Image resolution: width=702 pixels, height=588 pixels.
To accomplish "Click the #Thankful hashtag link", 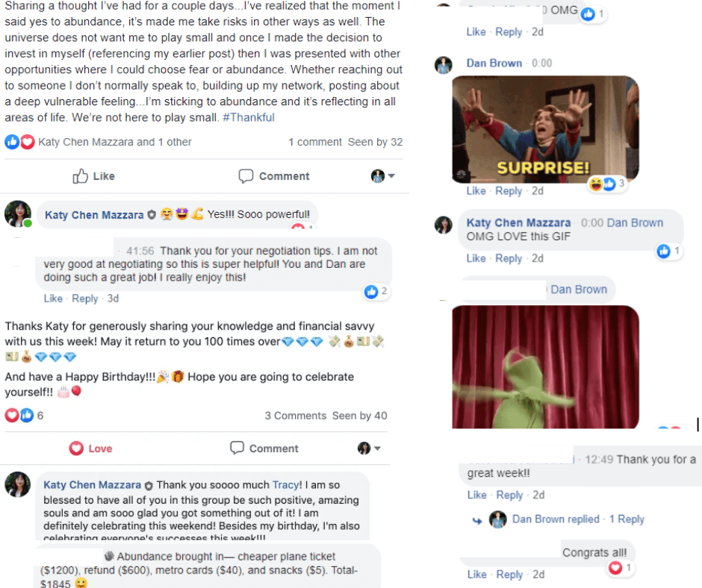I will [249, 117].
